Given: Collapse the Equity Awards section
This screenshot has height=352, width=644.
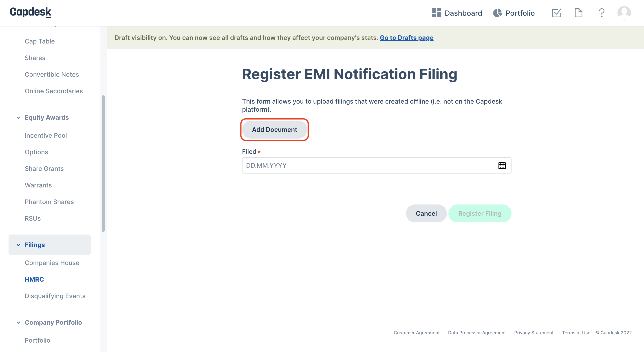Looking at the screenshot, I should [x=18, y=117].
